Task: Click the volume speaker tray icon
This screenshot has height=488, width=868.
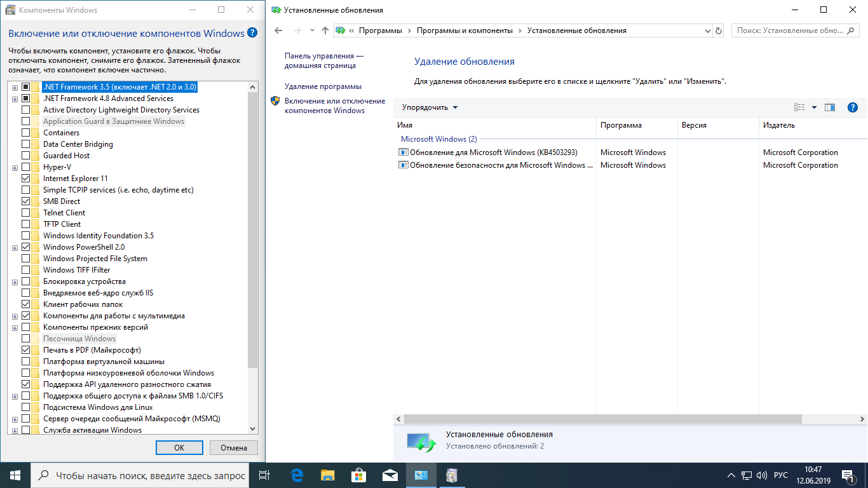Action: (762, 475)
